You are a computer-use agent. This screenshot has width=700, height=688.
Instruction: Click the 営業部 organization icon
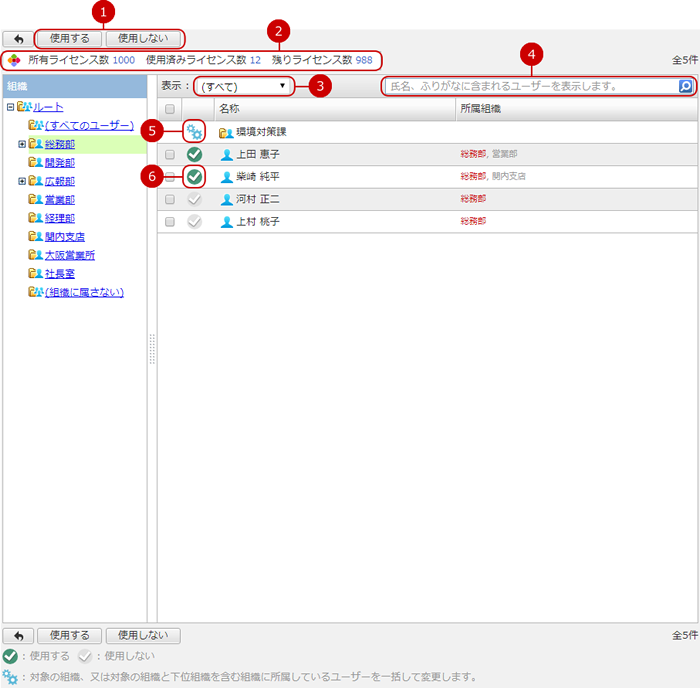(x=36, y=199)
